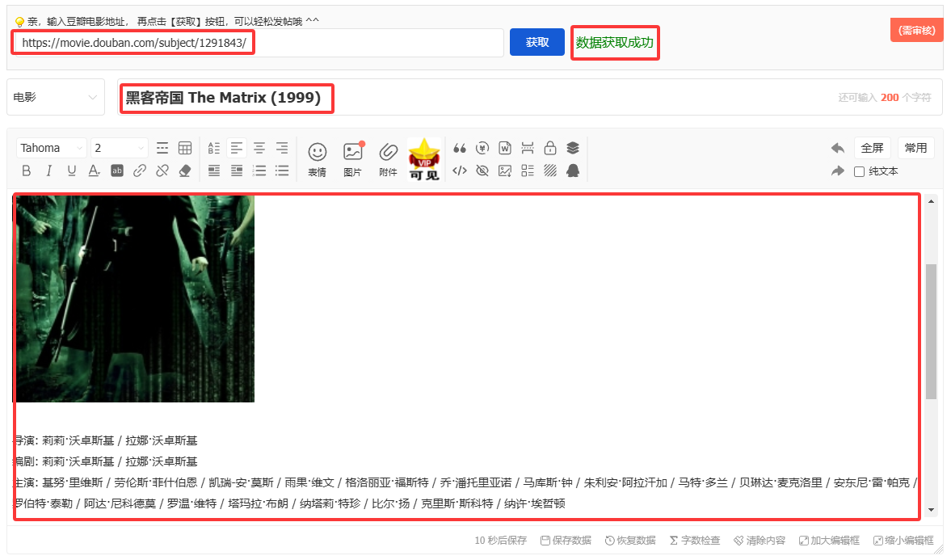Insert a quote block
The height and width of the screenshot is (560, 951).
(x=460, y=148)
